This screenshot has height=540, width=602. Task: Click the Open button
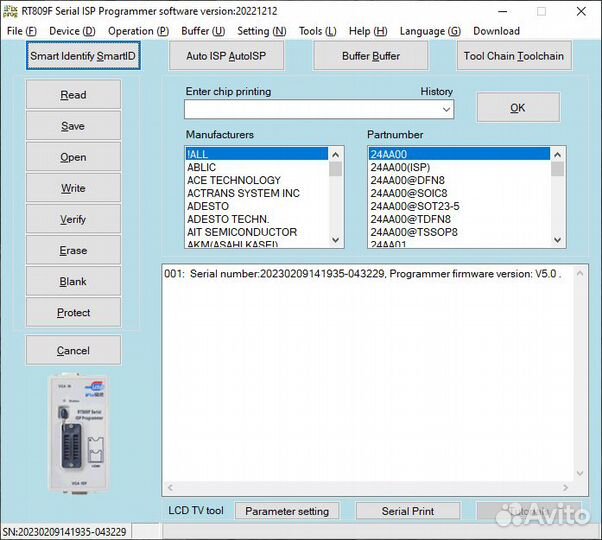point(73,157)
